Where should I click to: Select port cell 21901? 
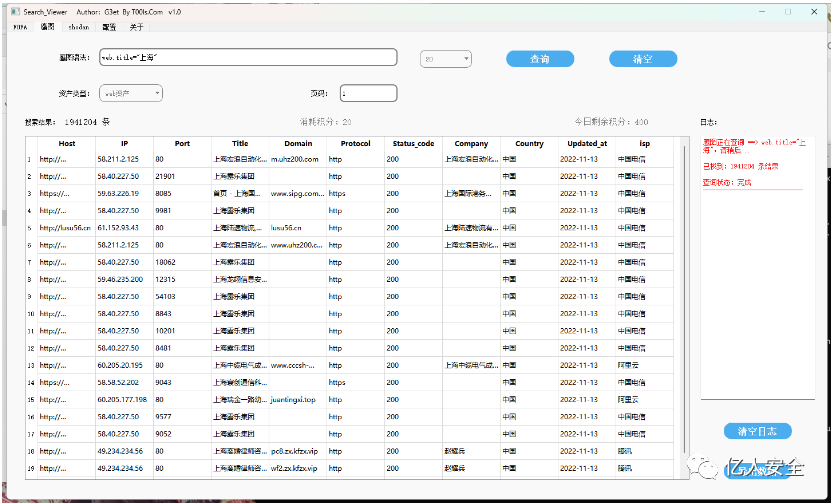[182, 177]
